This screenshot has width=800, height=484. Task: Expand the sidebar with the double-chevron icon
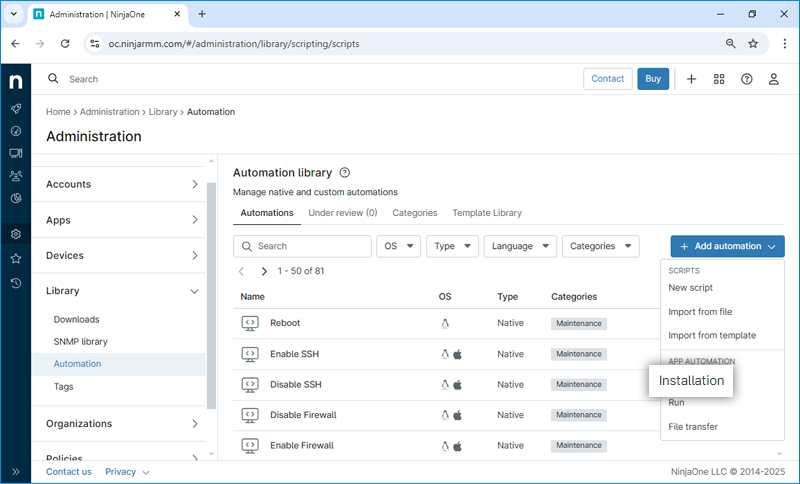pyautogui.click(x=15, y=471)
